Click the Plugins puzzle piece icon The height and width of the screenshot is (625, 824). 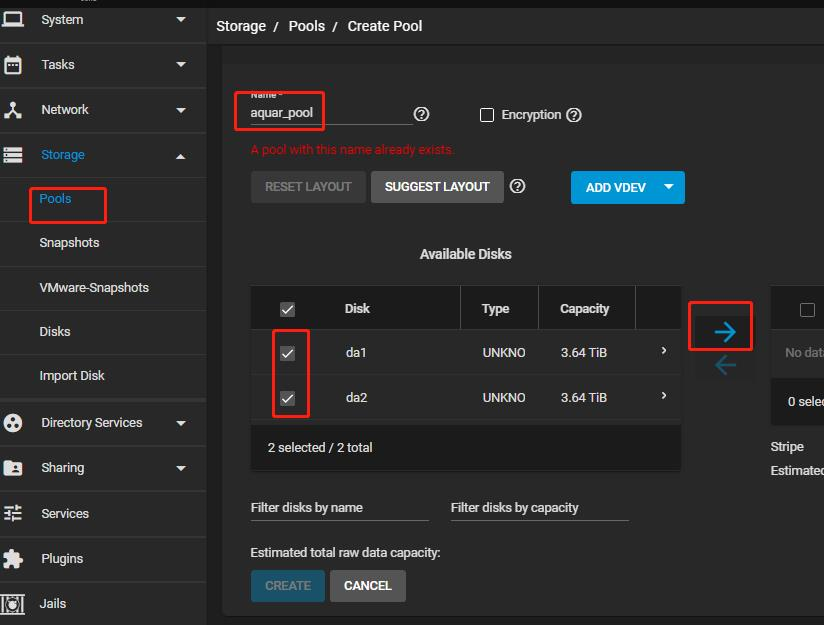pyautogui.click(x=13, y=558)
